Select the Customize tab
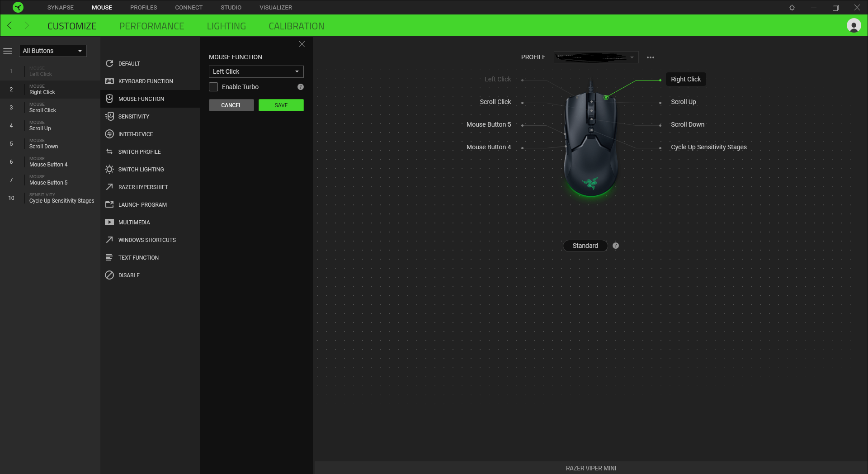The image size is (868, 474). coord(72,26)
